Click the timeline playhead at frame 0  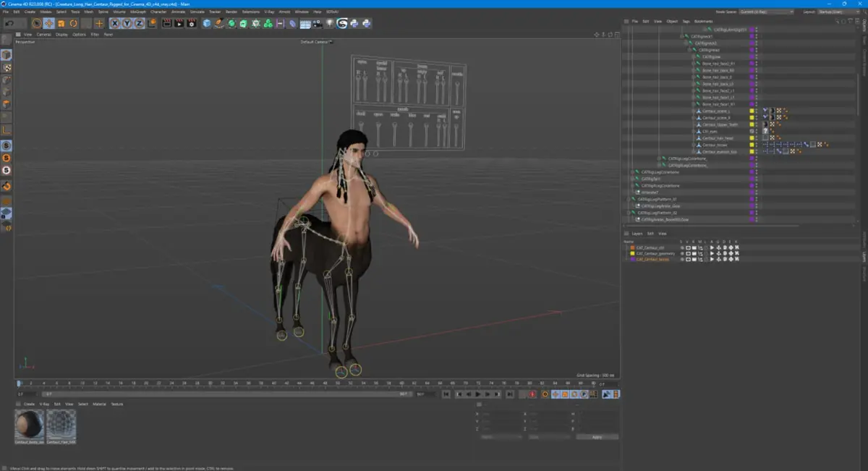(20, 383)
